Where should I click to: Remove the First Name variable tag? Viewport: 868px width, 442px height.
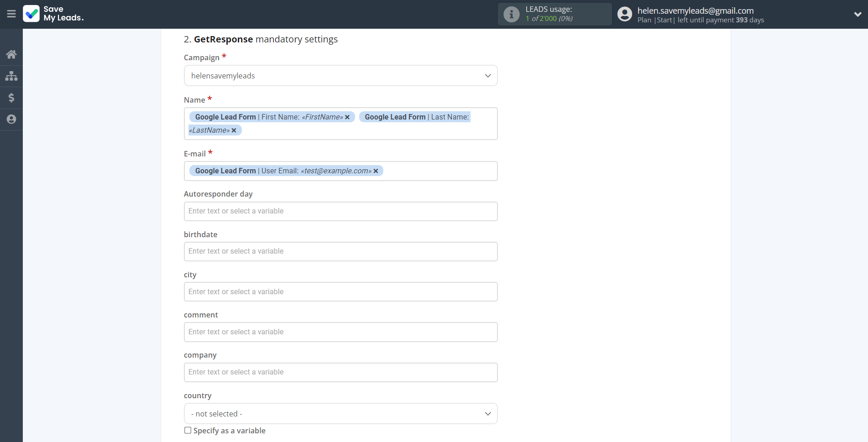click(x=347, y=117)
